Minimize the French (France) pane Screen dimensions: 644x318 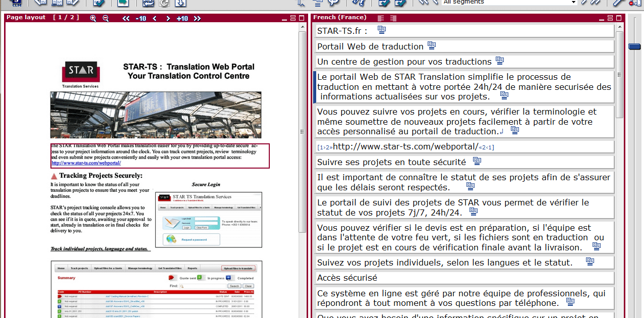tap(601, 19)
